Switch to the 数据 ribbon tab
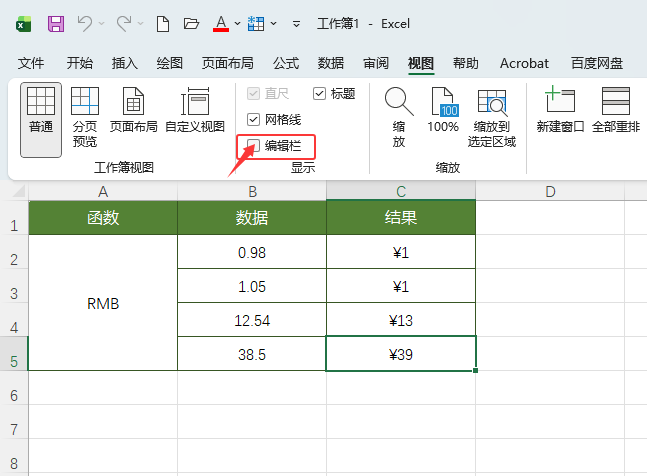 [x=331, y=63]
